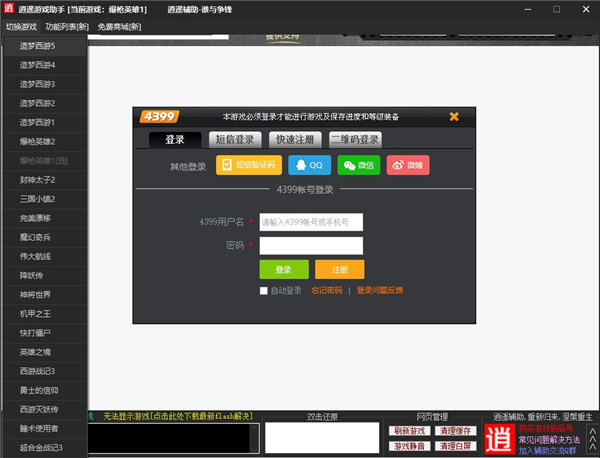
Task: Select 爆枪英雄2 in the game list
Action: click(x=45, y=142)
